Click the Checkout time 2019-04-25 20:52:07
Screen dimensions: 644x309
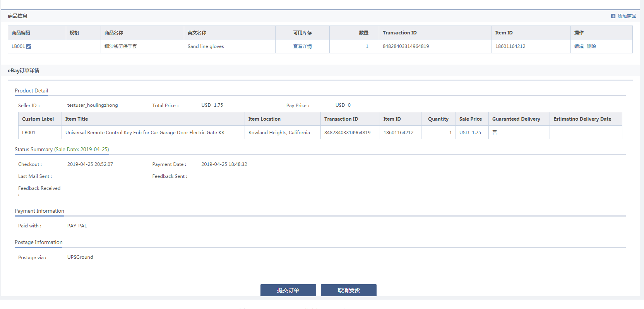(90, 164)
